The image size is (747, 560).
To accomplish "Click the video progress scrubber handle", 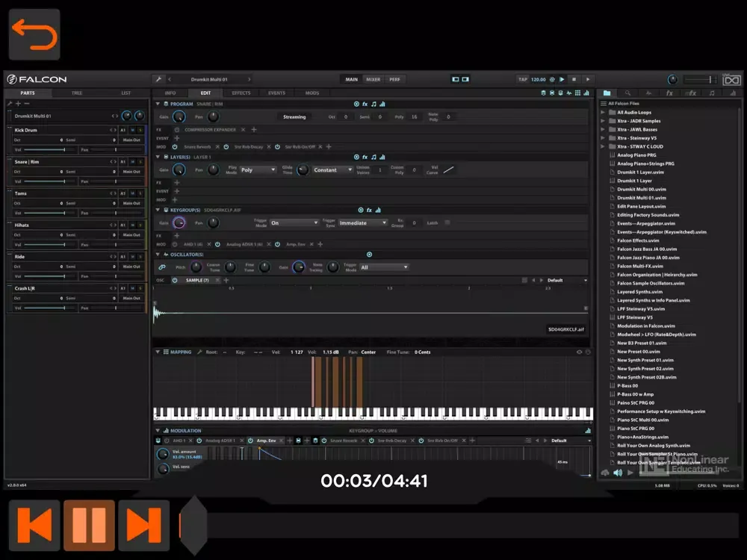I will point(194,525).
